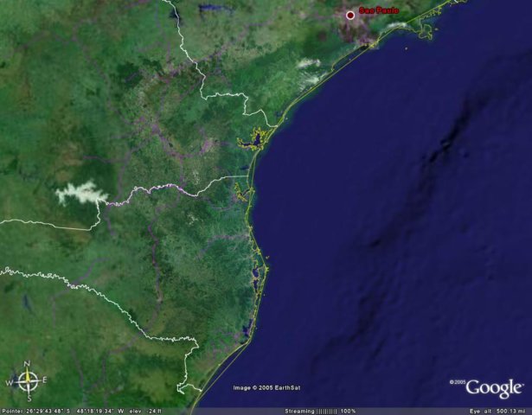532x415 pixels.
Task: Click the Sao Paulo placemark marker
Action: (x=350, y=16)
